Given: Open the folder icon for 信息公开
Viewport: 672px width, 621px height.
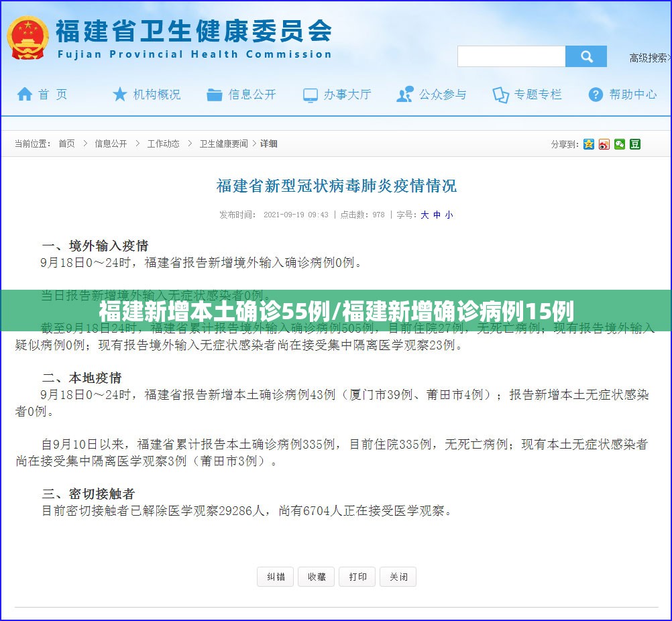Looking at the screenshot, I should click(x=215, y=95).
